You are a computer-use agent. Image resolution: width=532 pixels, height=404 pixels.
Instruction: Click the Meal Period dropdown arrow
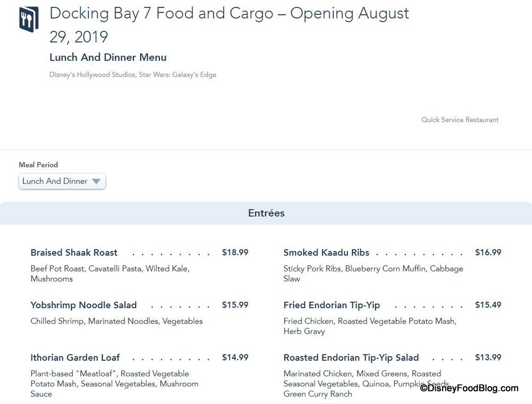(x=96, y=182)
